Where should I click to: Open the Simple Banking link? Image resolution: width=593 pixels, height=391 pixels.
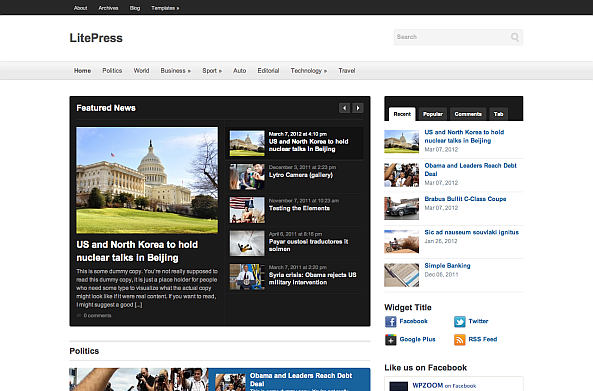click(447, 266)
